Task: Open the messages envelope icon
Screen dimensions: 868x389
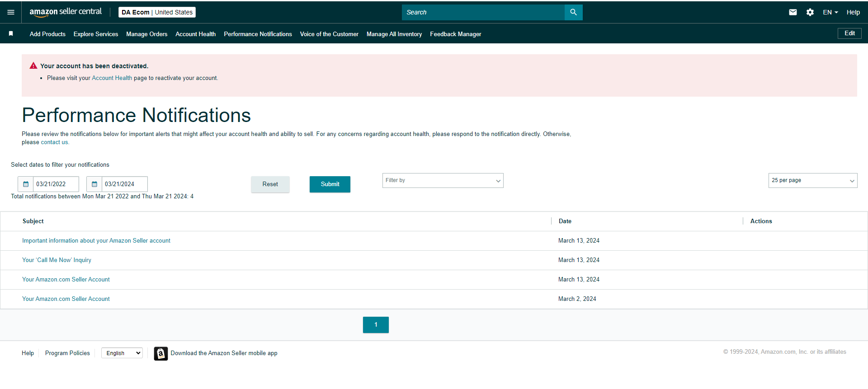Action: pyautogui.click(x=793, y=12)
